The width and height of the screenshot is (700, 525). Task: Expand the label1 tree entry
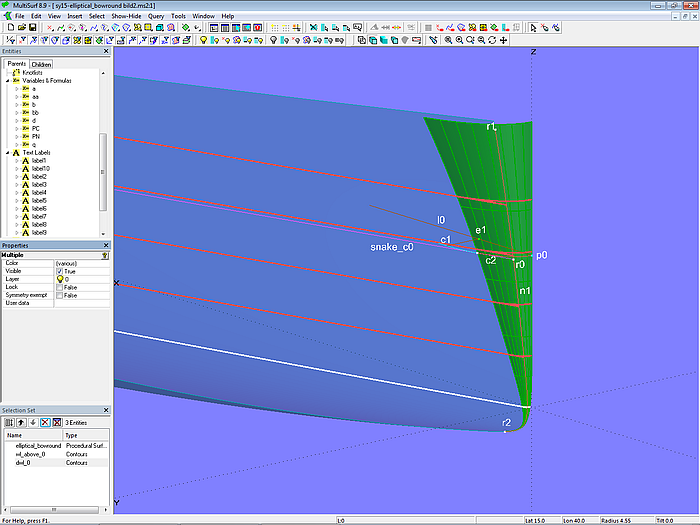click(x=16, y=161)
